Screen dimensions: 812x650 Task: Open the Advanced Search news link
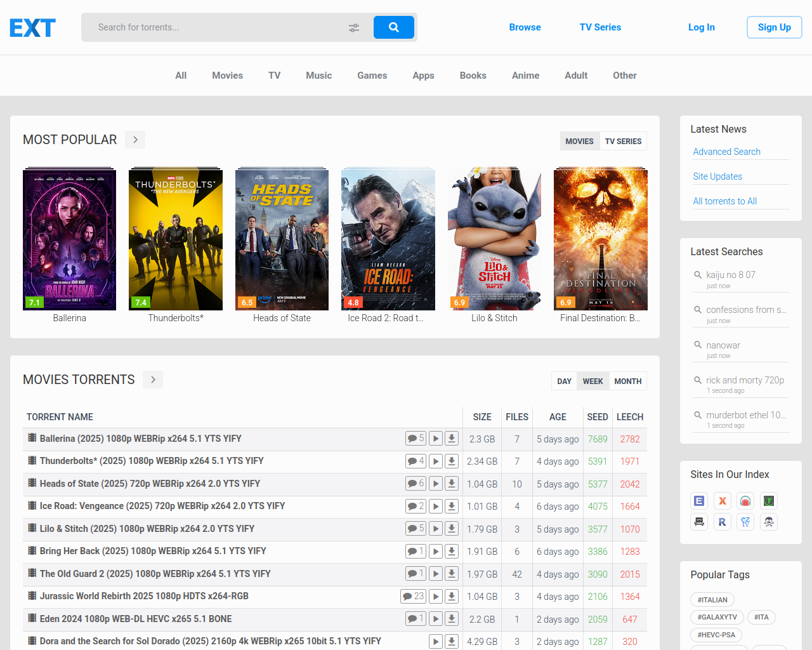pyautogui.click(x=726, y=152)
